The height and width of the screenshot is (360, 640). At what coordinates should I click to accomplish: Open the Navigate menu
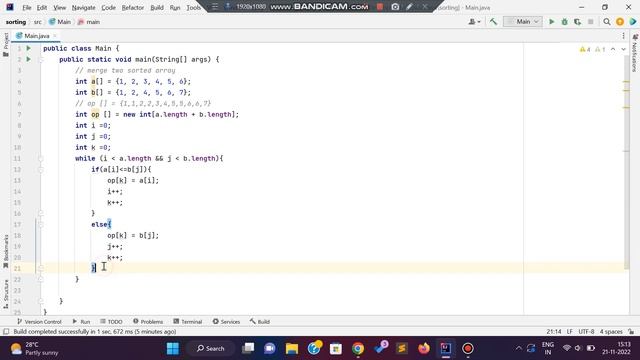(83, 7)
